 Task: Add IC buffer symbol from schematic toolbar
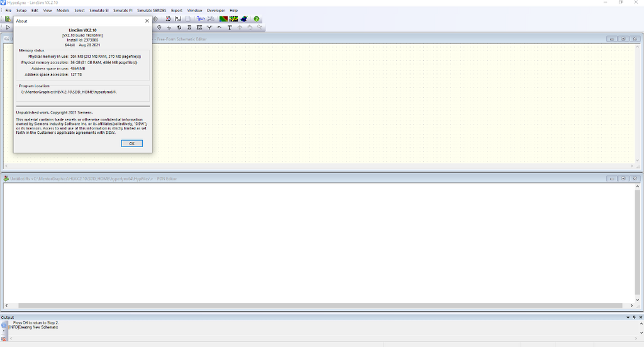point(159,28)
